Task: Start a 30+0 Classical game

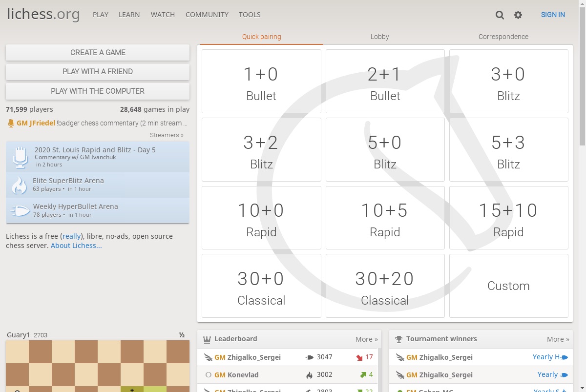Action: 261,286
